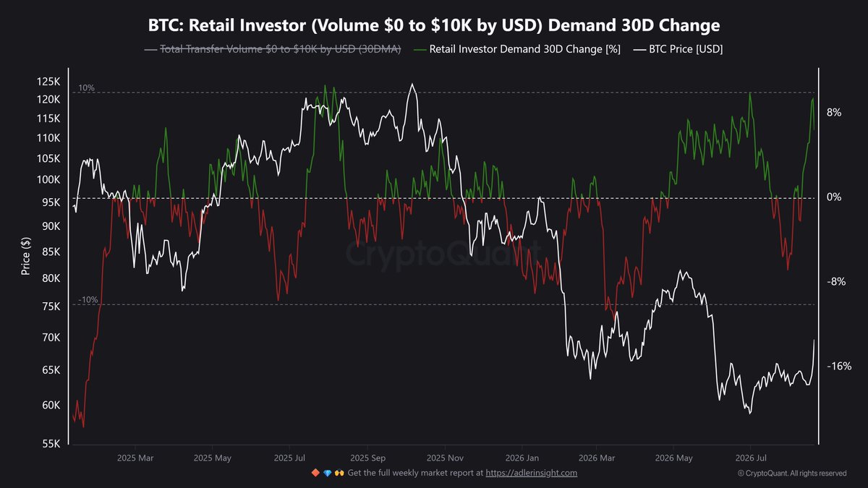The height and width of the screenshot is (488, 868).
Task: Click the 85K price axis label
Action: (x=51, y=252)
